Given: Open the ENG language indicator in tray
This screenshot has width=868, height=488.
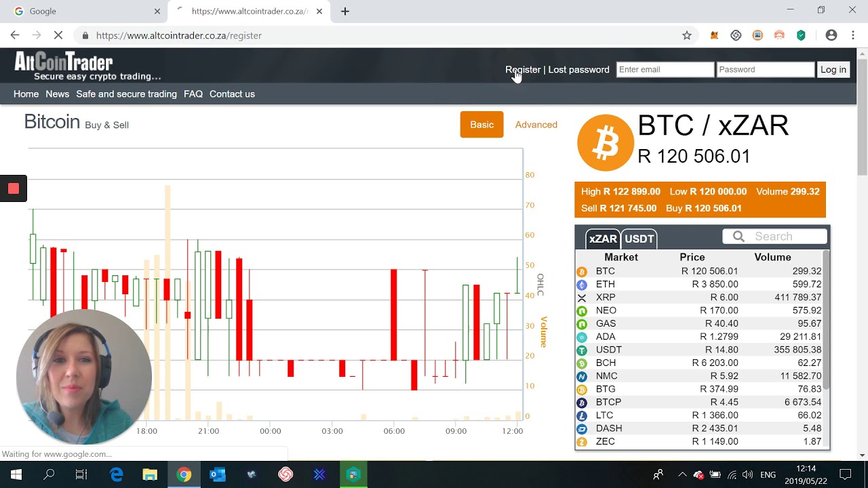Looking at the screenshot, I should [768, 475].
